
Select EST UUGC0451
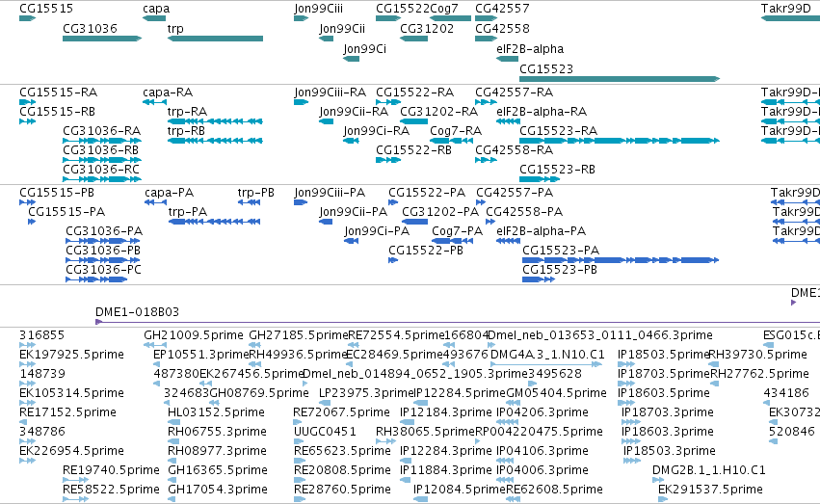(x=299, y=441)
